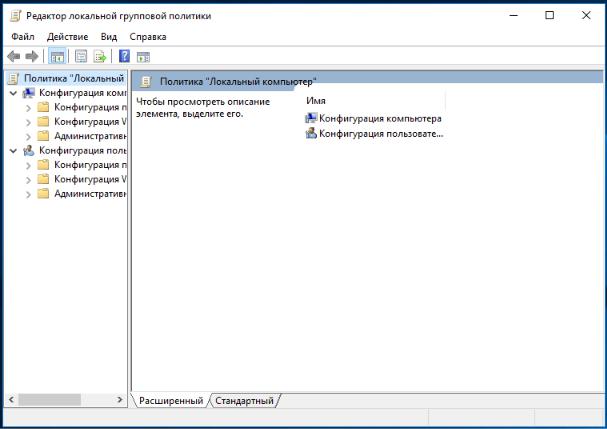Switch to the Стандартный tab
This screenshot has height=429, width=607.
(x=244, y=401)
